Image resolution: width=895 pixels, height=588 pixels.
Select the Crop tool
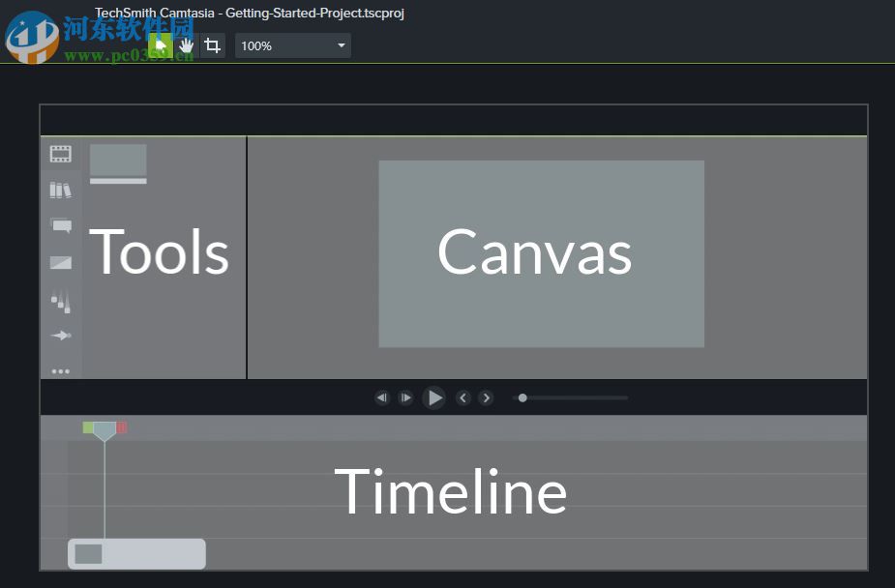coord(212,44)
